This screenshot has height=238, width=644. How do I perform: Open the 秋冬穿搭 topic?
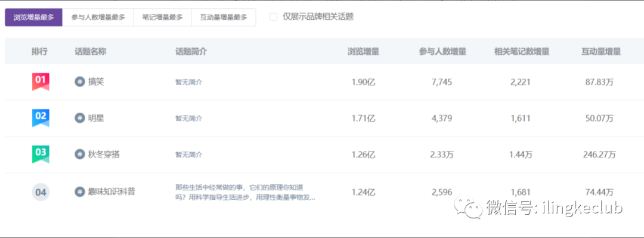pos(104,154)
